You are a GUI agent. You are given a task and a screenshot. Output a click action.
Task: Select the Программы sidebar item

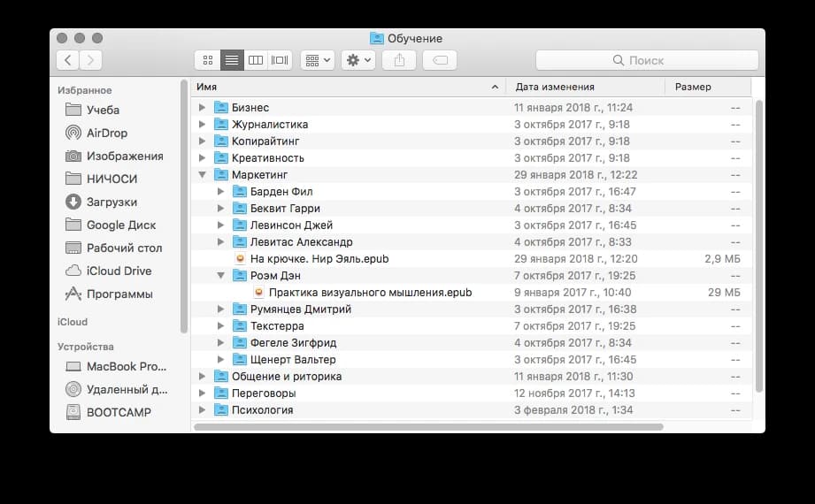pyautogui.click(x=119, y=294)
